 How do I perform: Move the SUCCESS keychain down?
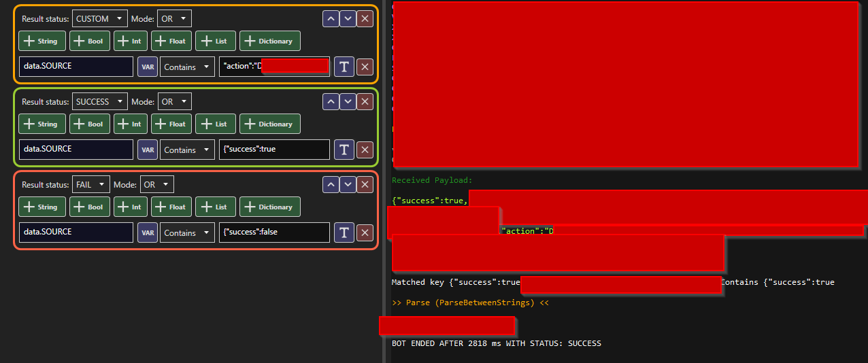pos(348,101)
